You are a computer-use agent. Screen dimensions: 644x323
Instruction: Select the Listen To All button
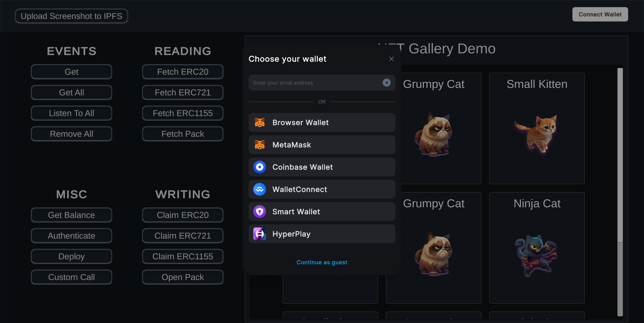(x=71, y=113)
